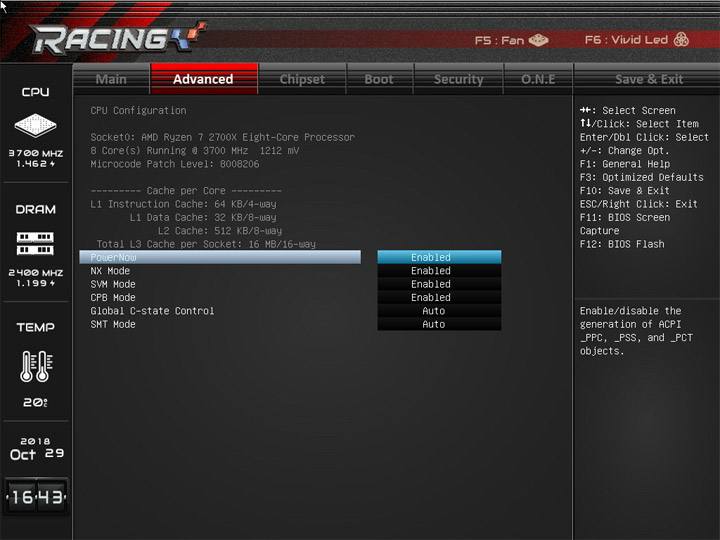Change SMT Mode Auto value
Viewport: 720px width, 540px height.
pos(439,324)
